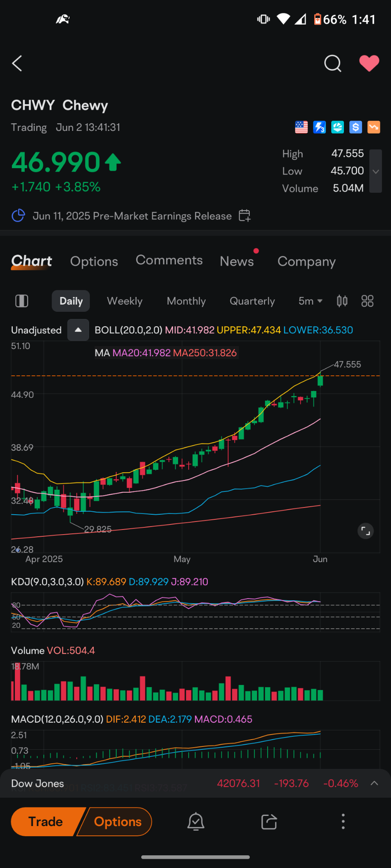Select the Weekly timeframe
Screen dimensions: 391x868
[125, 301]
